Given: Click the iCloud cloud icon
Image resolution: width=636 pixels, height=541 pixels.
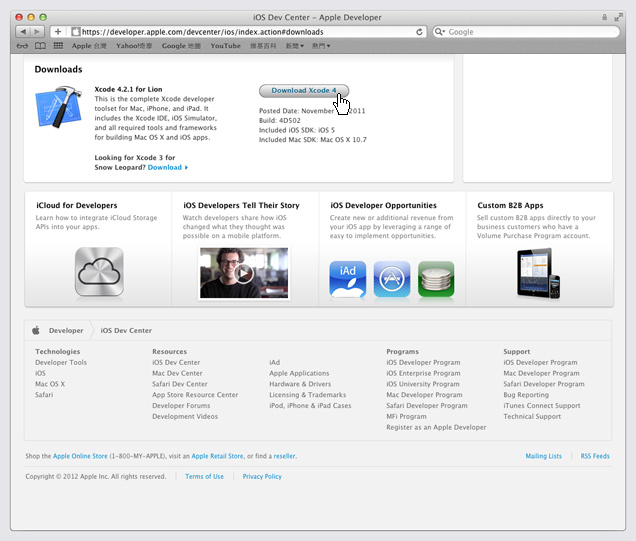Looking at the screenshot, I should [x=99, y=272].
